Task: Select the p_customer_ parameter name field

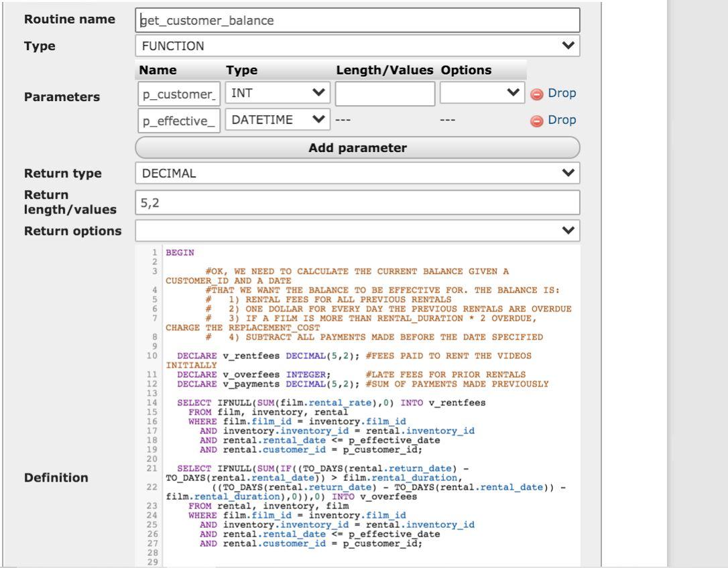Action: [178, 92]
